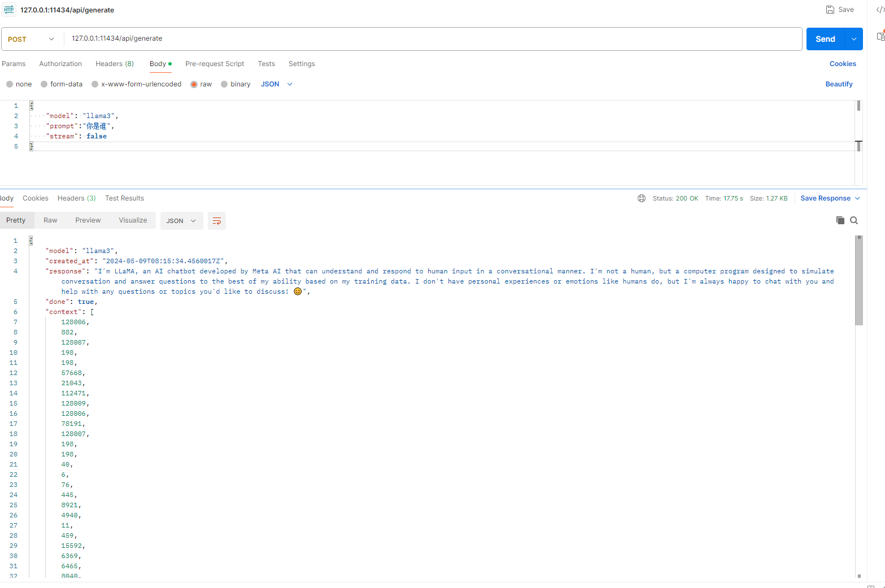Switch to the Authorization tab
The image size is (885, 588).
60,64
